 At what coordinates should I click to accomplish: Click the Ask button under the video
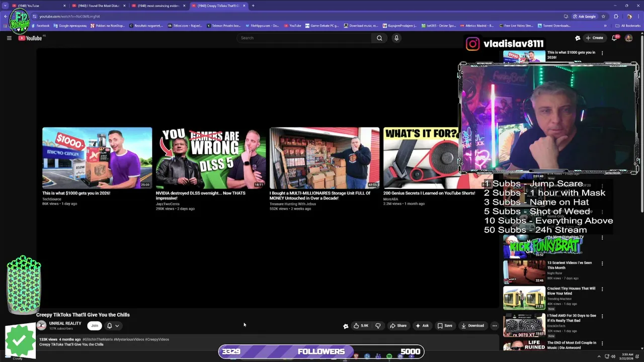tap(422, 326)
